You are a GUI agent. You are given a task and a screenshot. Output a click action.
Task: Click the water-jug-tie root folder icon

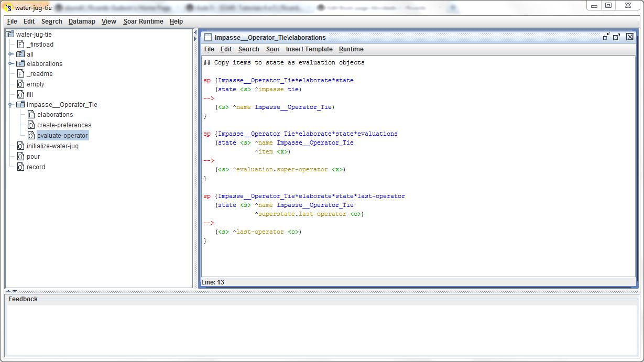(10, 34)
